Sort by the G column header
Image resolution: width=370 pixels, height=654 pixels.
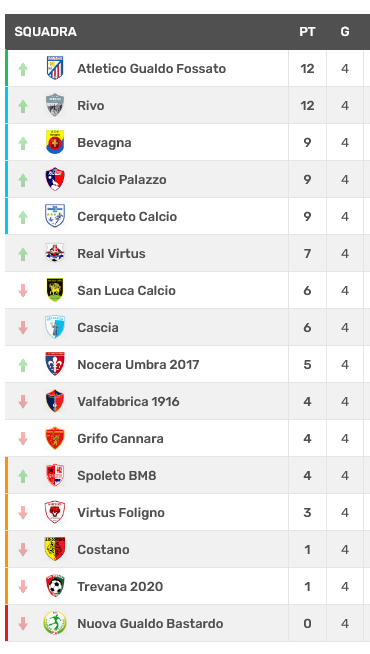tap(345, 32)
